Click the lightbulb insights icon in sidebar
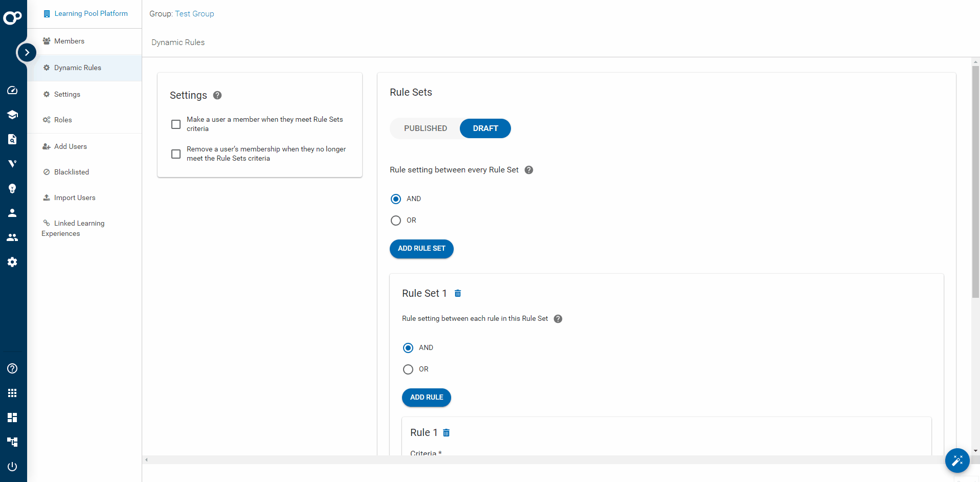980x482 pixels. (x=12, y=188)
